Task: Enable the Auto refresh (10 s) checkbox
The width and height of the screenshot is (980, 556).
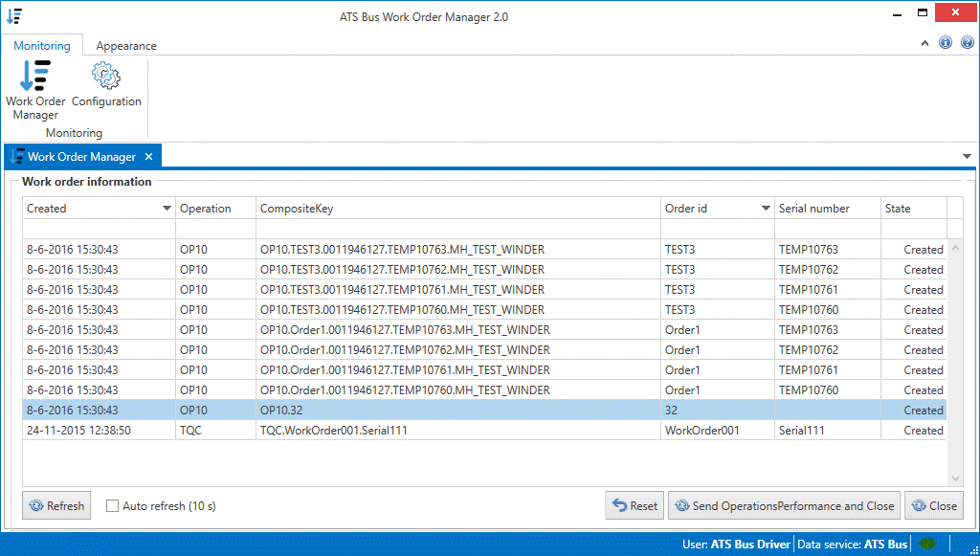Action: coord(113,505)
